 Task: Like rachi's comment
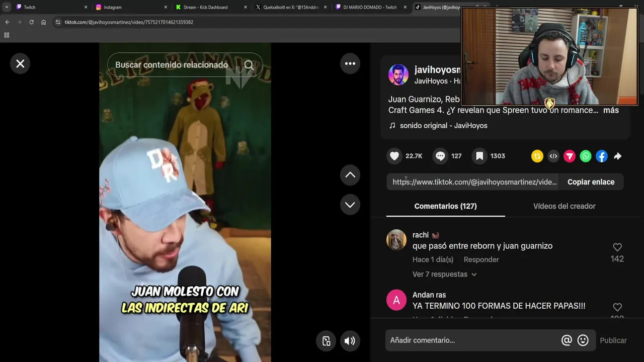coord(617,247)
